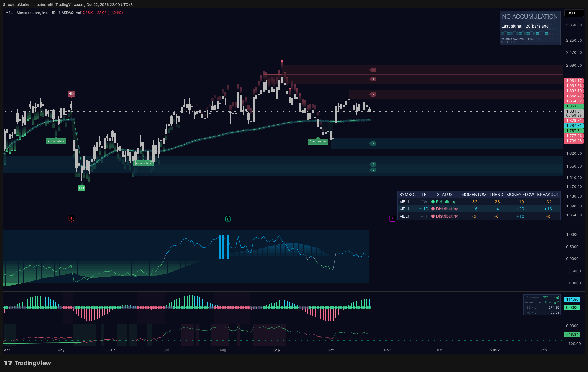The width and height of the screenshot is (588, 372).
Task: Click the red 1,739.28 price label
Action: pyautogui.click(x=574, y=141)
